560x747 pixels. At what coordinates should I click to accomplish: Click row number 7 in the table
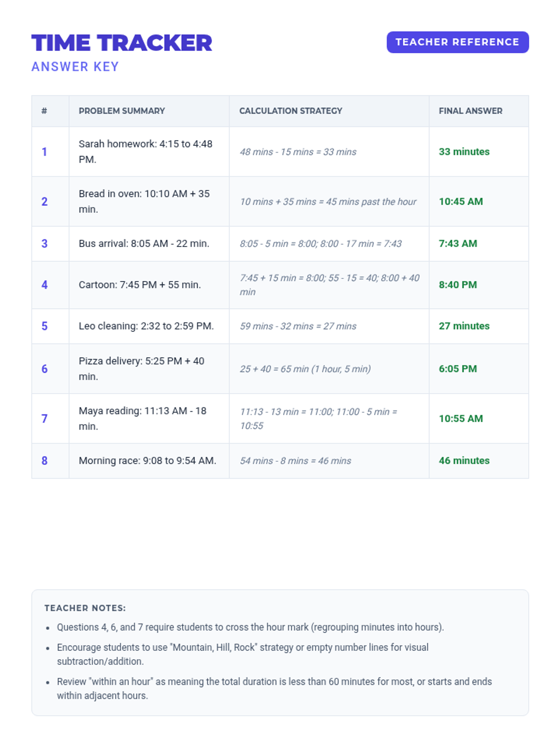(x=44, y=419)
